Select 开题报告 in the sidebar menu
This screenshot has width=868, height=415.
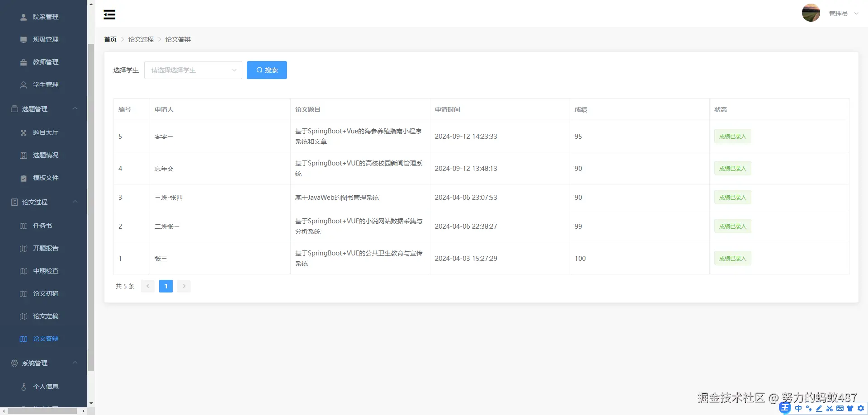[45, 248]
